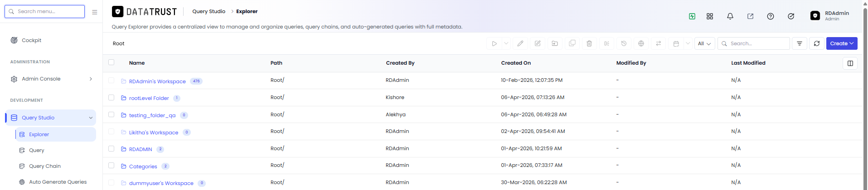Image resolution: width=868 pixels, height=190 pixels.
Task: Toggle checkbox for RDADMIN row
Action: tap(112, 148)
